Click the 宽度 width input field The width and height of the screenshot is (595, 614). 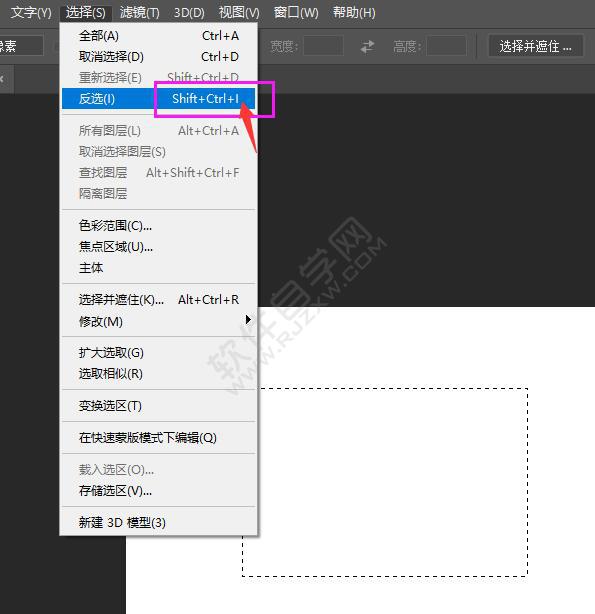[x=324, y=46]
